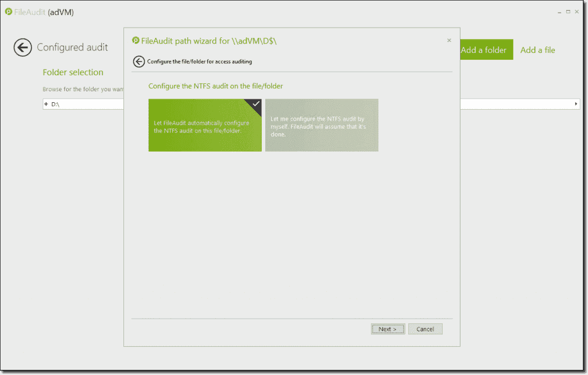
Task: Select automatic NTFS audit configuration tile
Action: point(205,125)
